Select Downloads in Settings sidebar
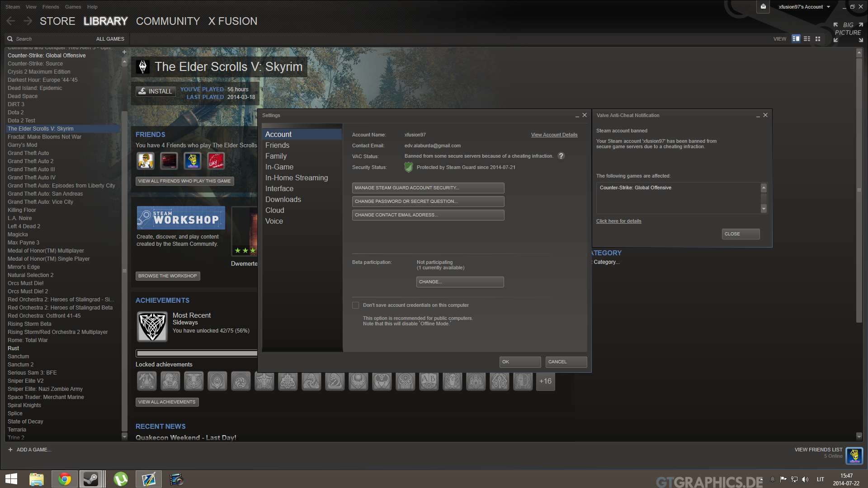Screen dimensions: 868x488 pyautogui.click(x=283, y=199)
